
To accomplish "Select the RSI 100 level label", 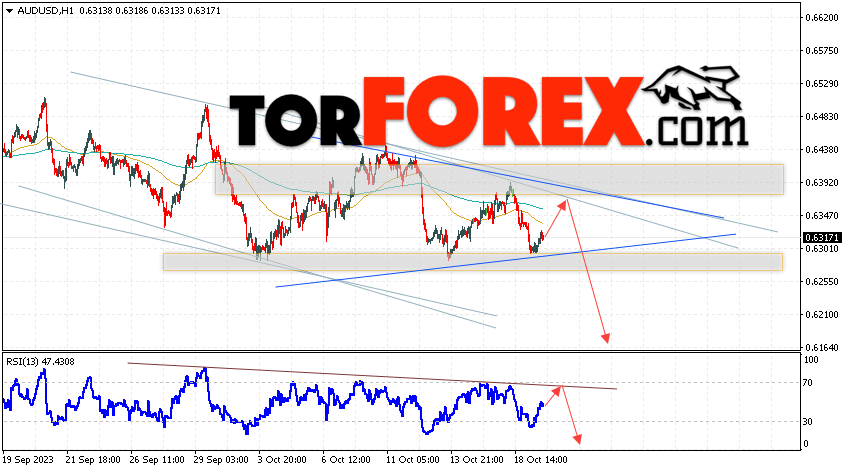I will 811,360.
